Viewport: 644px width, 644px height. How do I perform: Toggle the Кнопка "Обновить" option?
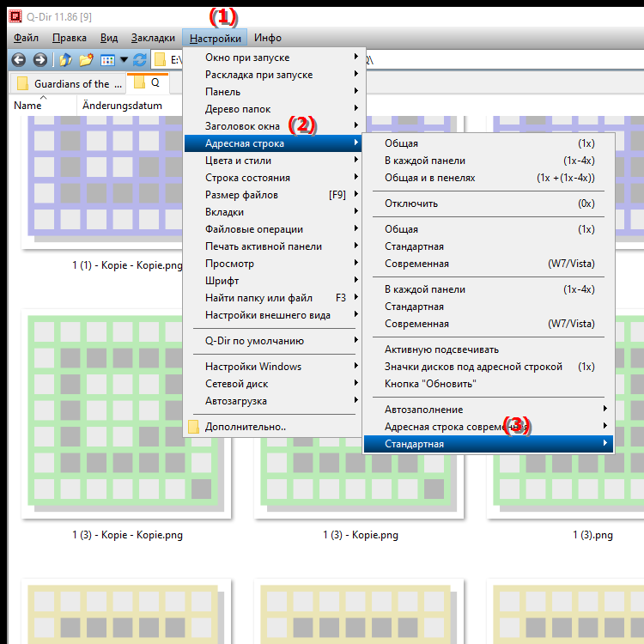coord(489,384)
